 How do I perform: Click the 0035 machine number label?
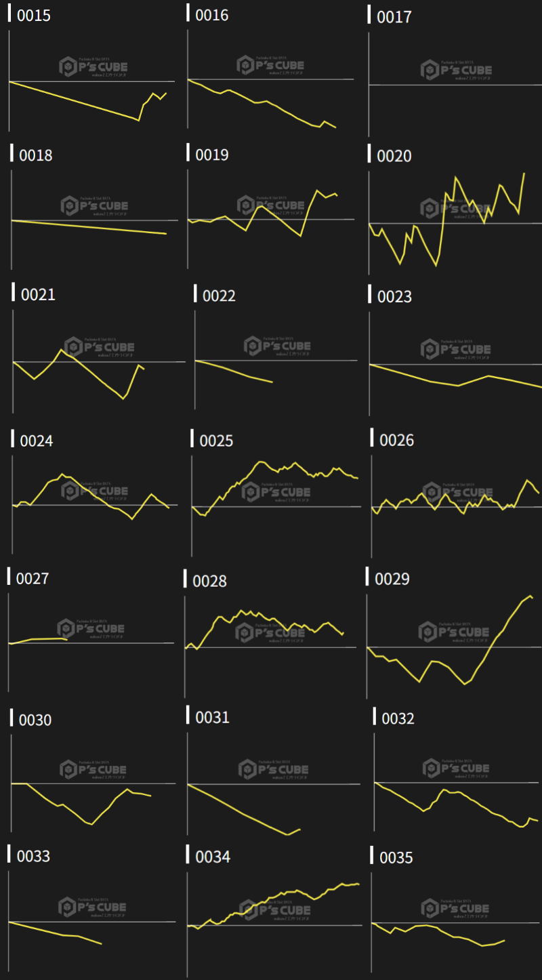[x=396, y=858]
